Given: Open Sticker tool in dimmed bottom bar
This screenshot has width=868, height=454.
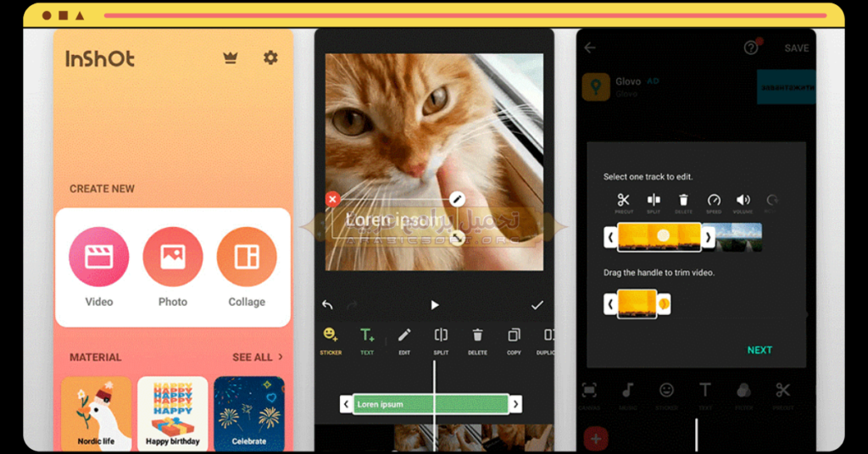Looking at the screenshot, I should (x=666, y=396).
